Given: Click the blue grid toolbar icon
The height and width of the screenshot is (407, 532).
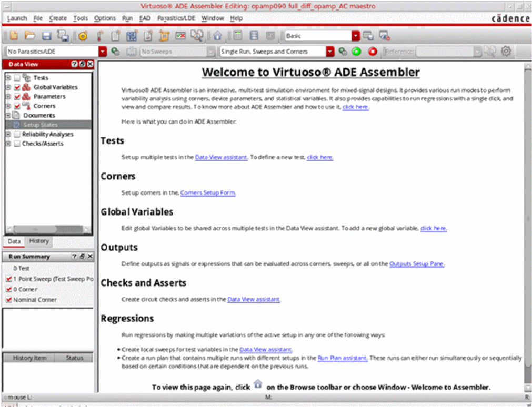Looking at the screenshot, I should click(x=132, y=36).
